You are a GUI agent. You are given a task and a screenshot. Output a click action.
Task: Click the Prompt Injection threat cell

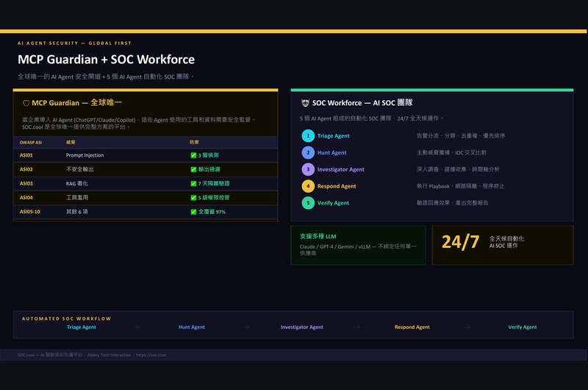(x=85, y=155)
